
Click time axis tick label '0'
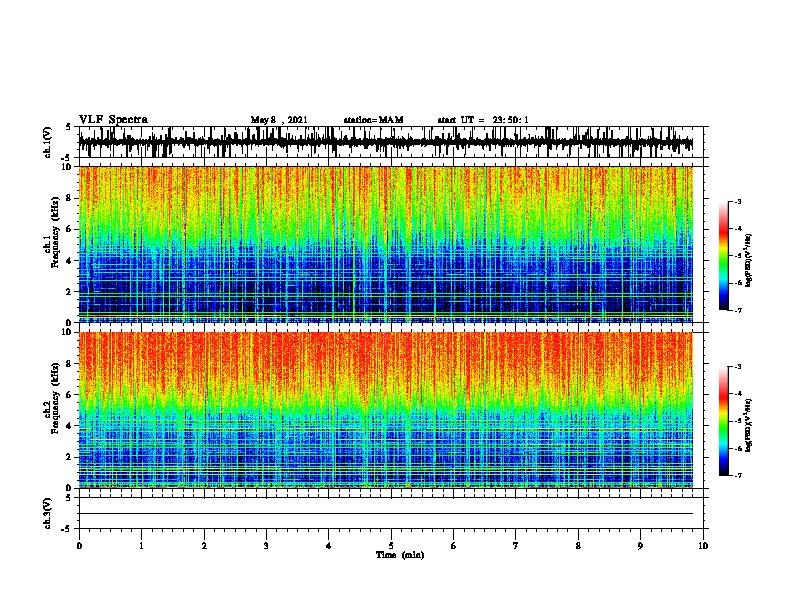point(79,546)
